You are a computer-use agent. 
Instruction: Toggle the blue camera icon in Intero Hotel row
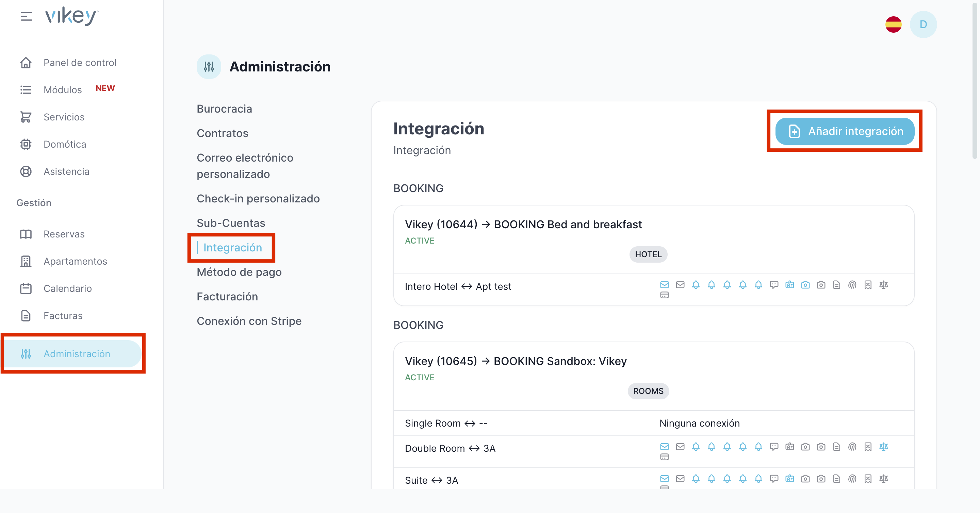click(x=805, y=285)
